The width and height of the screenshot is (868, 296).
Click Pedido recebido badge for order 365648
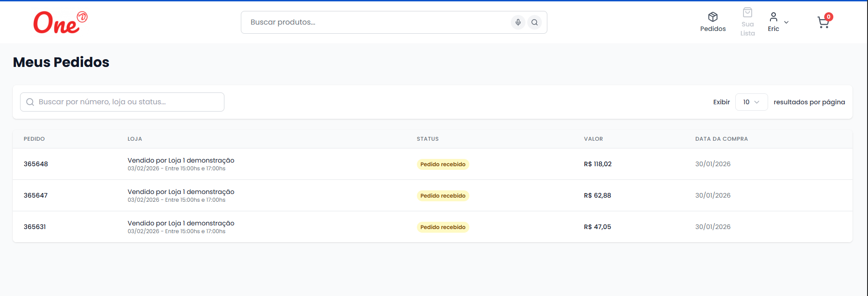(442, 164)
